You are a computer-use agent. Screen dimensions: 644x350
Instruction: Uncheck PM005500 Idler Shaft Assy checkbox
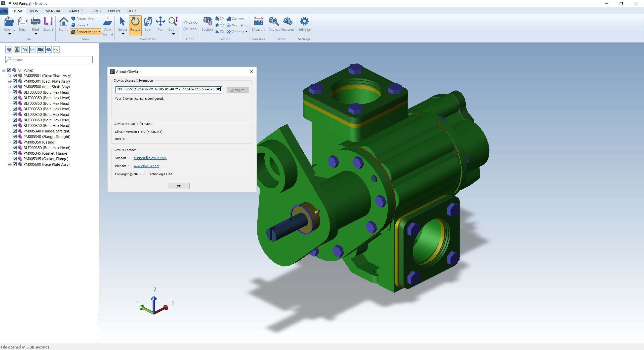coord(15,87)
